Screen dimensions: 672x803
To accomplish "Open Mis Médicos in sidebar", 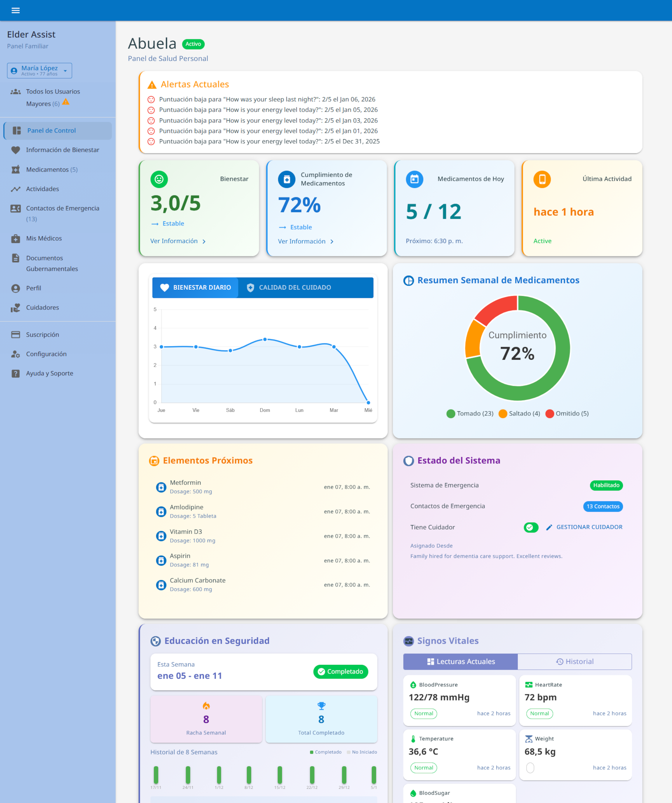I will pyautogui.click(x=58, y=239).
